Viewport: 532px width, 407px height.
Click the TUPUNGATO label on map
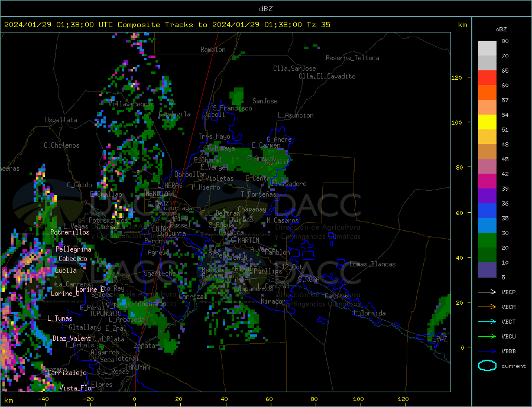(105, 314)
